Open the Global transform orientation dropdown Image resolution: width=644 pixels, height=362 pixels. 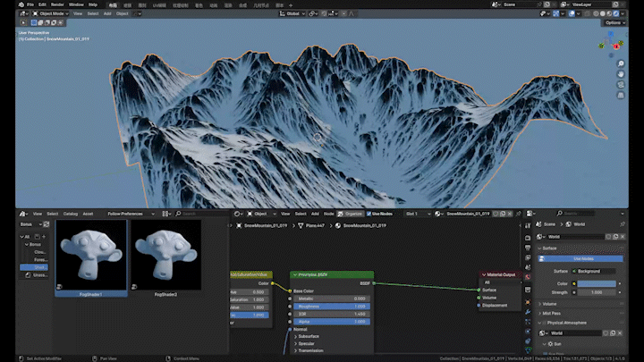pyautogui.click(x=292, y=14)
